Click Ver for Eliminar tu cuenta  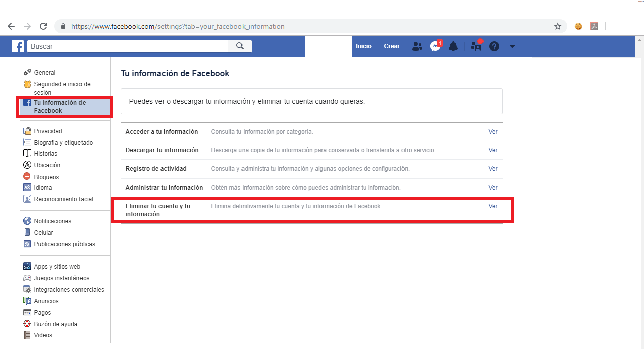tap(493, 206)
